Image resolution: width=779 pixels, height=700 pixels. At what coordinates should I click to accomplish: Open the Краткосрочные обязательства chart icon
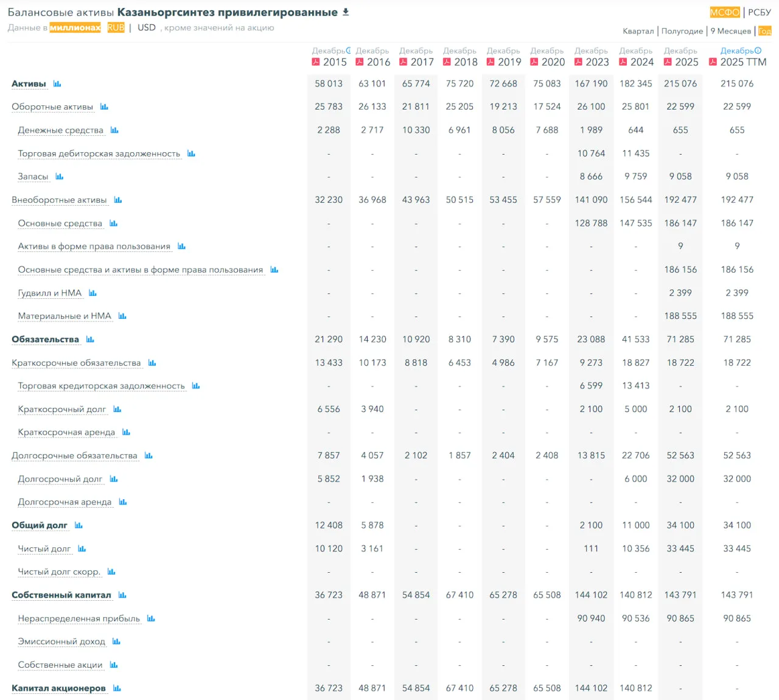[152, 363]
